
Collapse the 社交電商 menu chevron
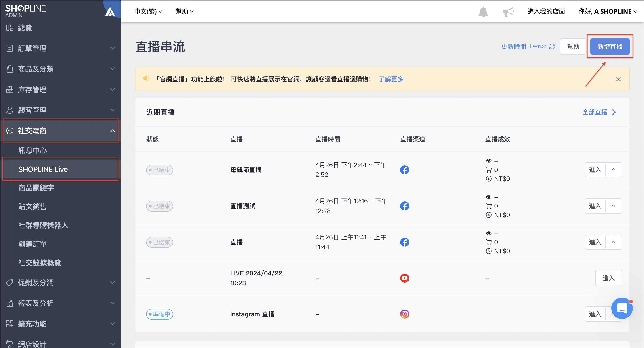pos(113,131)
